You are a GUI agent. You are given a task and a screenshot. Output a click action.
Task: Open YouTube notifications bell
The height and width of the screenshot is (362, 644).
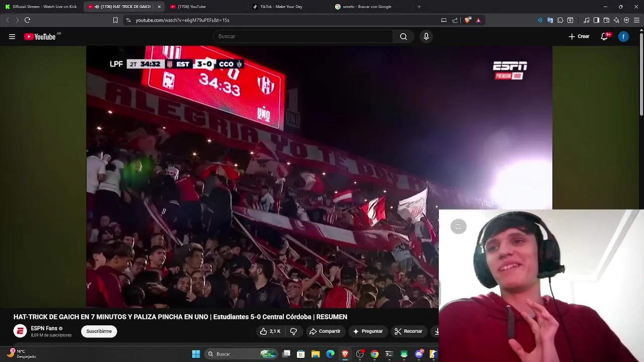605,36
